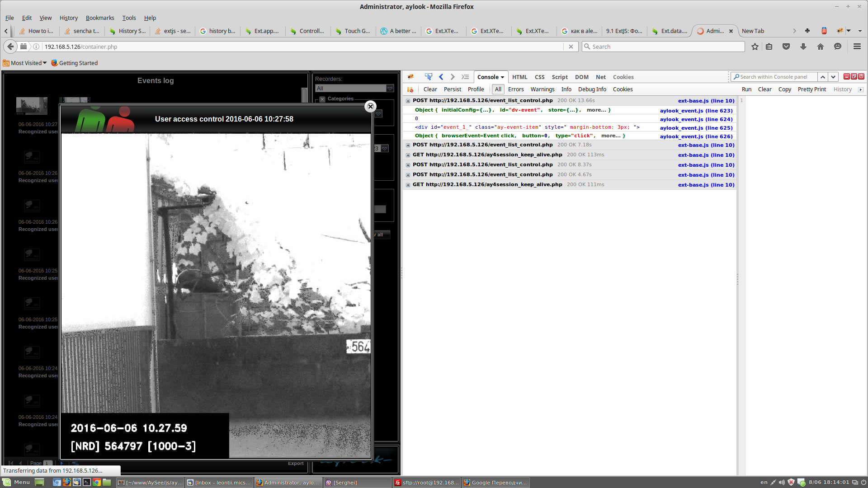Screen dimensions: 868x488
Task: Switch to Firebug CSS tab
Action: 539,77
